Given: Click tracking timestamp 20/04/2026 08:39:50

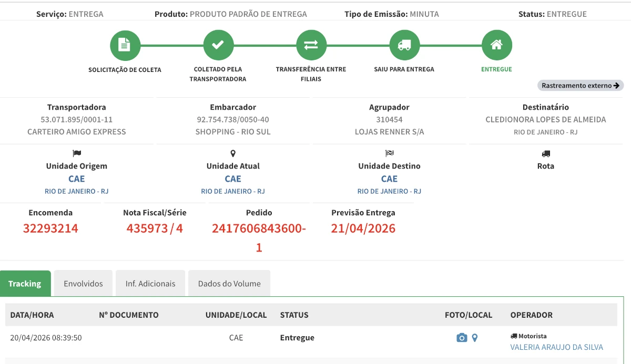Looking at the screenshot, I should (46, 338).
